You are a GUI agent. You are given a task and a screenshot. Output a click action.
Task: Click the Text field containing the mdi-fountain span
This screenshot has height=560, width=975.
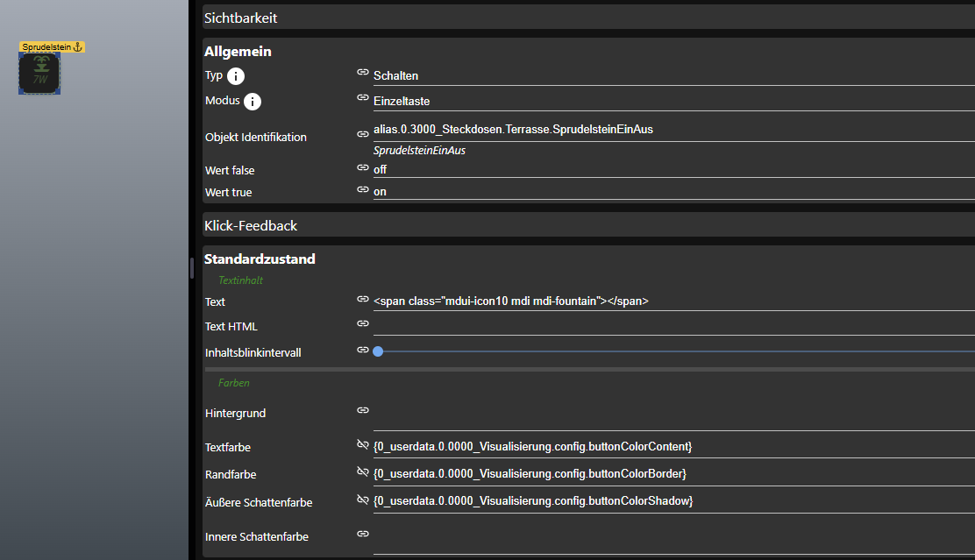666,301
